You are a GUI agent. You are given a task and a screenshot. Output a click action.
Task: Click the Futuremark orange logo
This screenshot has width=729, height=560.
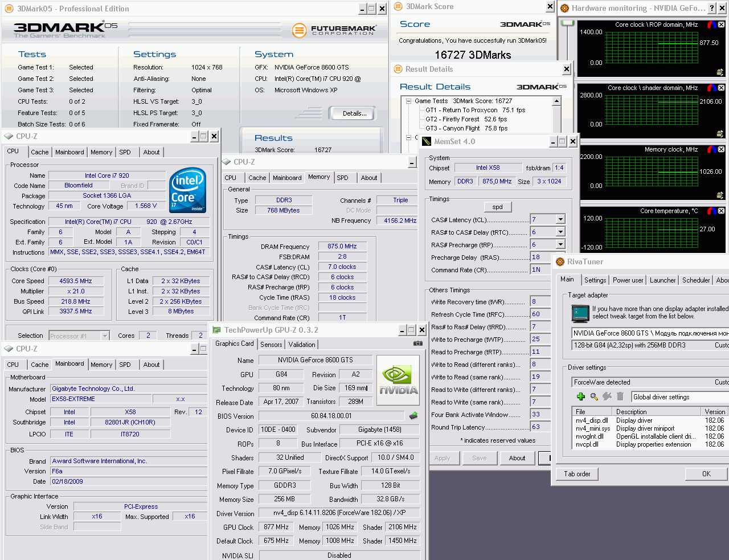click(300, 30)
